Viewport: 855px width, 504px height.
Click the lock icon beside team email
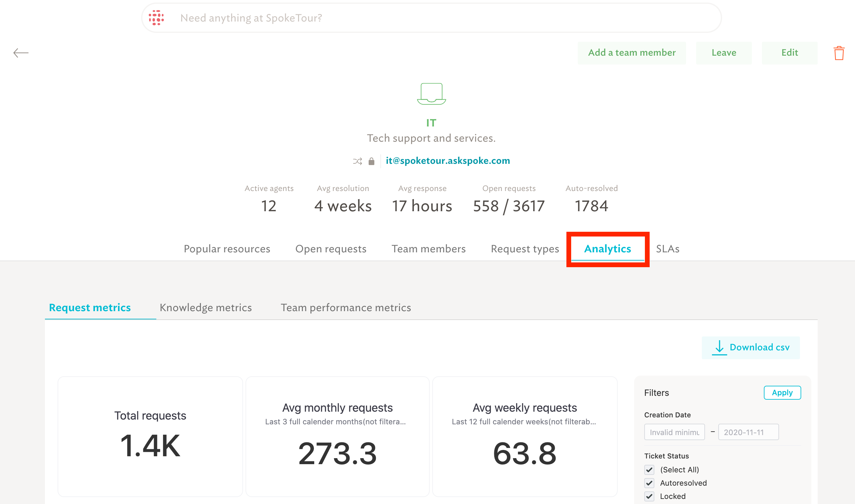pos(371,161)
